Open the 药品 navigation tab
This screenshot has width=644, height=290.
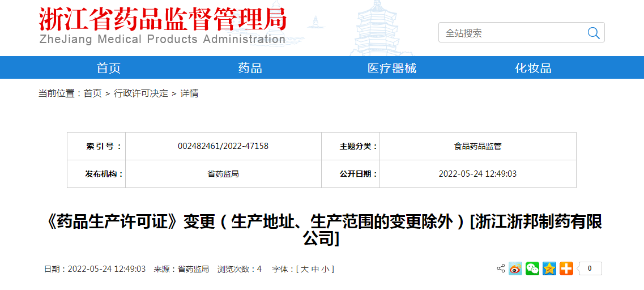[x=250, y=68]
